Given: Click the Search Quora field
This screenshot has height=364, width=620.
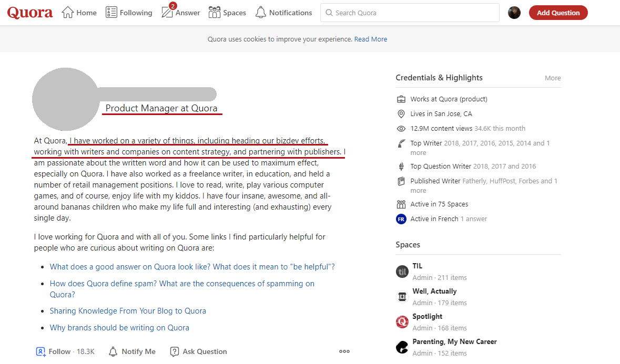Looking at the screenshot, I should tap(410, 13).
